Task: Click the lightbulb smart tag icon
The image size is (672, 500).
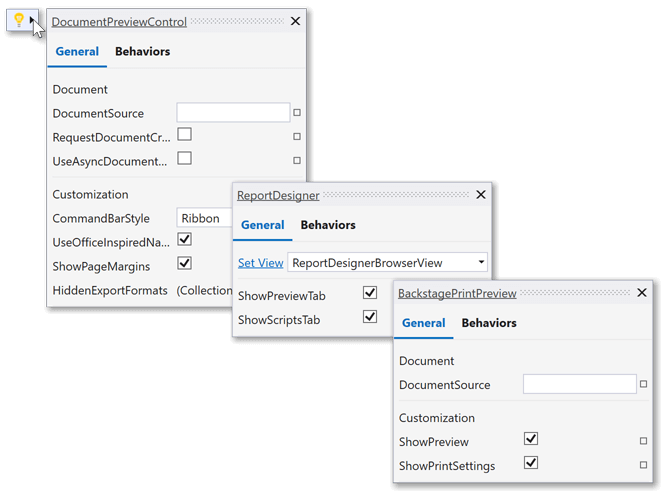Action: pos(18,20)
